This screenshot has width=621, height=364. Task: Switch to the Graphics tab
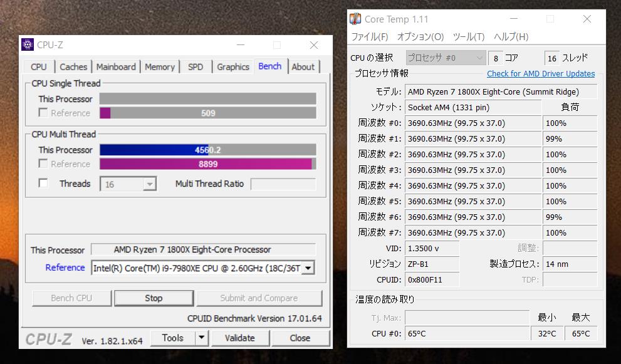pyautogui.click(x=233, y=67)
